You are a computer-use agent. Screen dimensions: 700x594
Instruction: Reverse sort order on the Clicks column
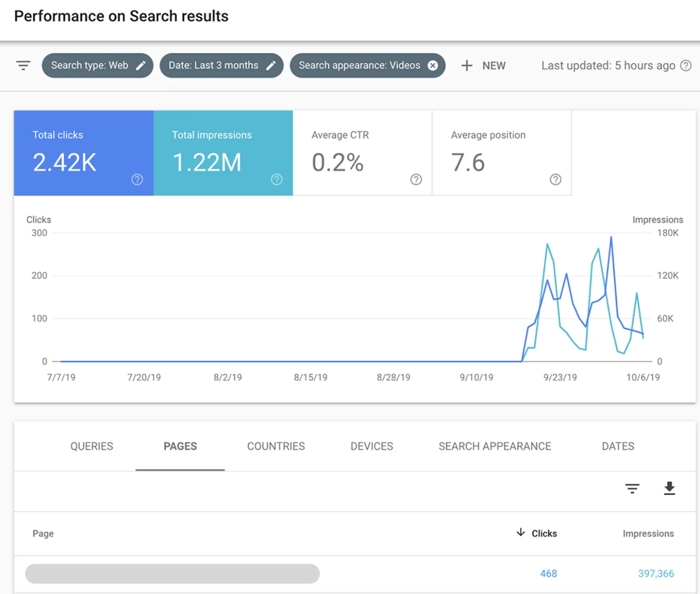point(544,533)
